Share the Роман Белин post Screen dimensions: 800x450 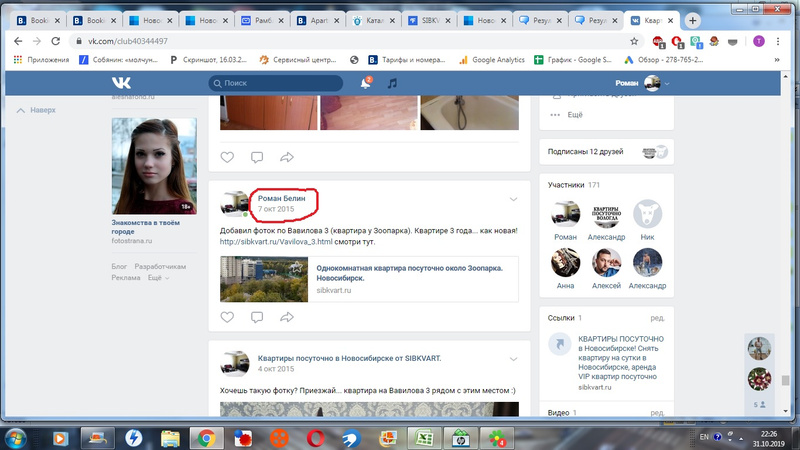(287, 317)
